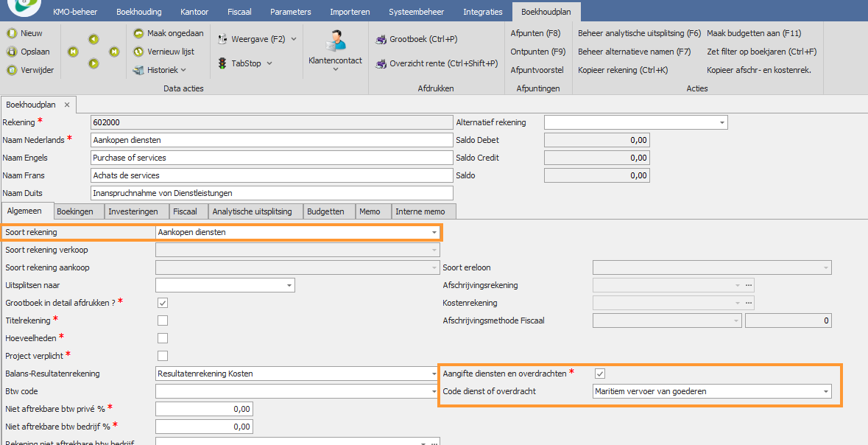Go to previous record with left arrow
Viewport: 868px width, 445px height.
coord(93,39)
